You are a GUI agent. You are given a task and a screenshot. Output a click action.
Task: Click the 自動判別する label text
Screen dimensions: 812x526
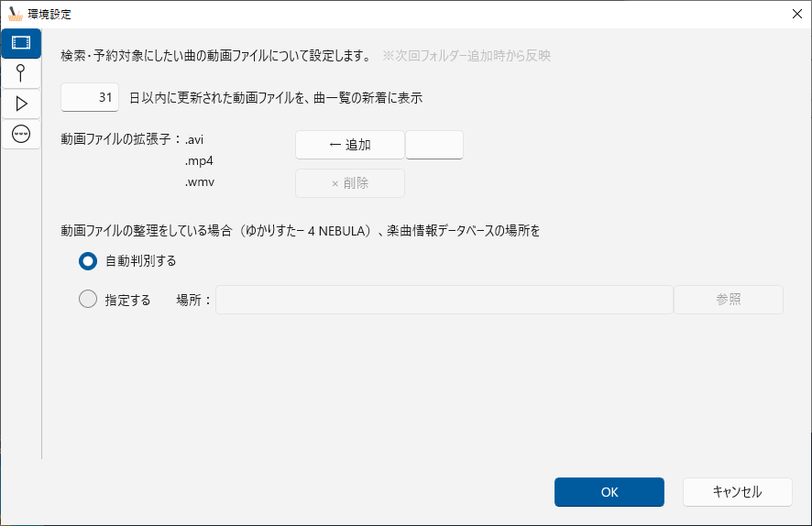(141, 261)
